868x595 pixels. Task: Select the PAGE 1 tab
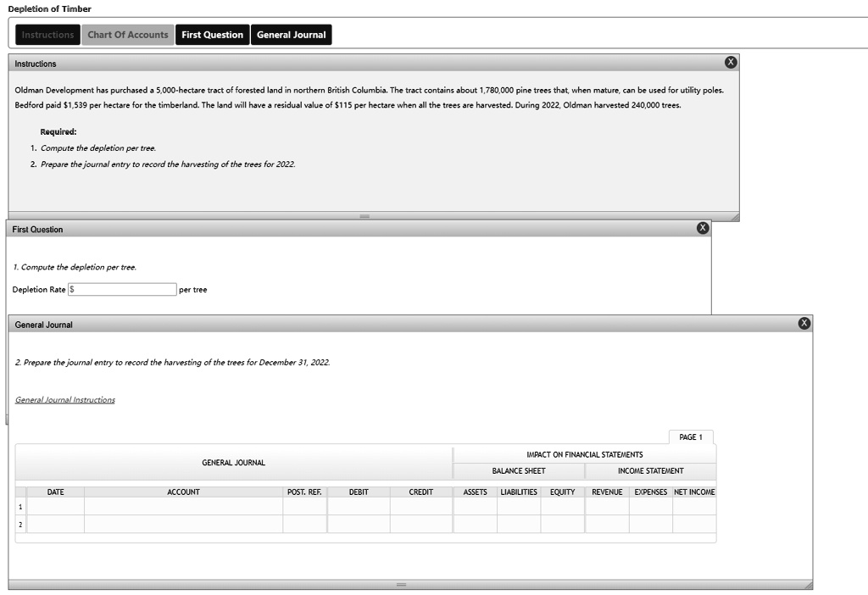692,437
